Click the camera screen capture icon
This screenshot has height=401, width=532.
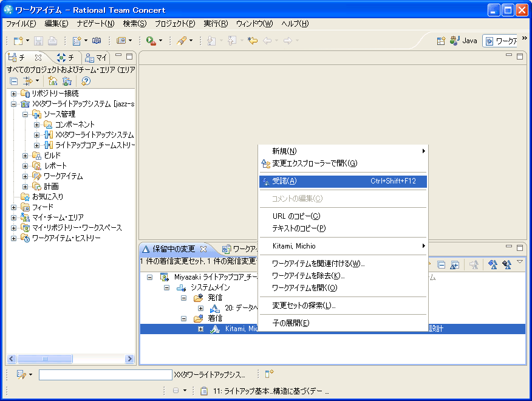tap(97, 41)
